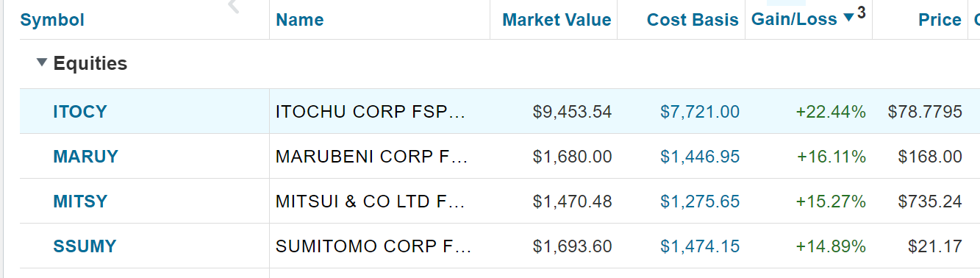Screen dimensions: 980x278
Task: Sort by Market Value column
Action: pos(557,20)
